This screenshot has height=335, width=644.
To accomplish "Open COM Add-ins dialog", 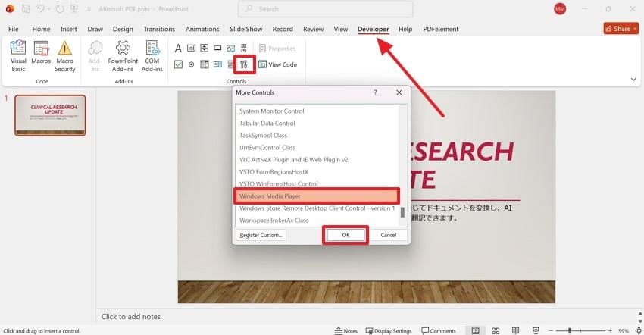I will [x=152, y=56].
